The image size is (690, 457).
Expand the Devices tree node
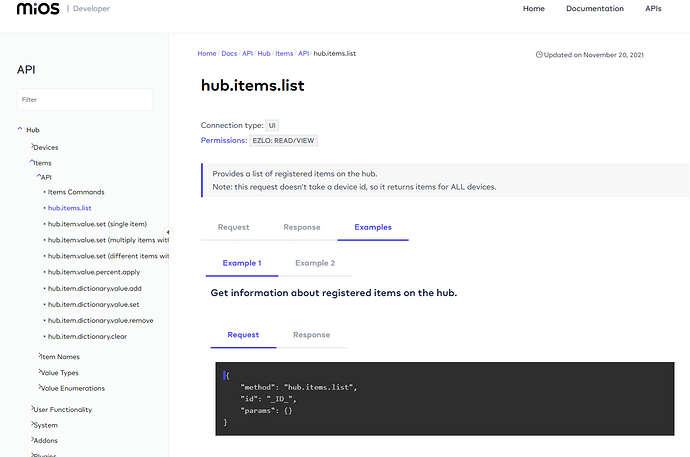tap(32, 146)
